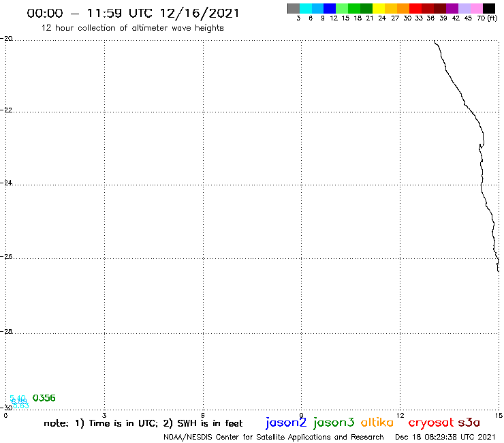Click the black swatch at legend end

click(x=489, y=8)
